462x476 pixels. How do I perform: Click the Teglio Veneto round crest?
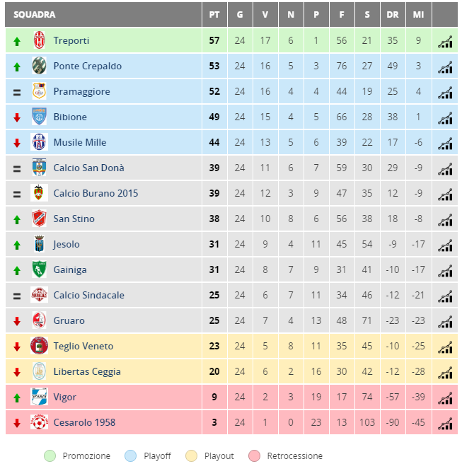39,345
